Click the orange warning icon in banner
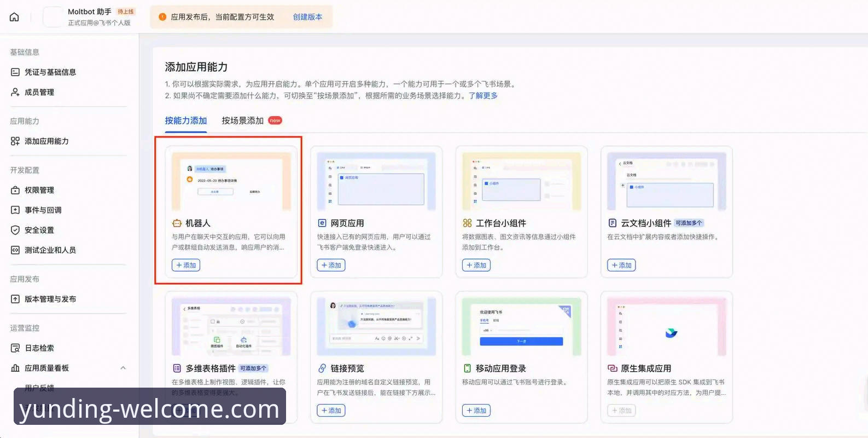Viewport: 868px width, 438px height. (162, 17)
